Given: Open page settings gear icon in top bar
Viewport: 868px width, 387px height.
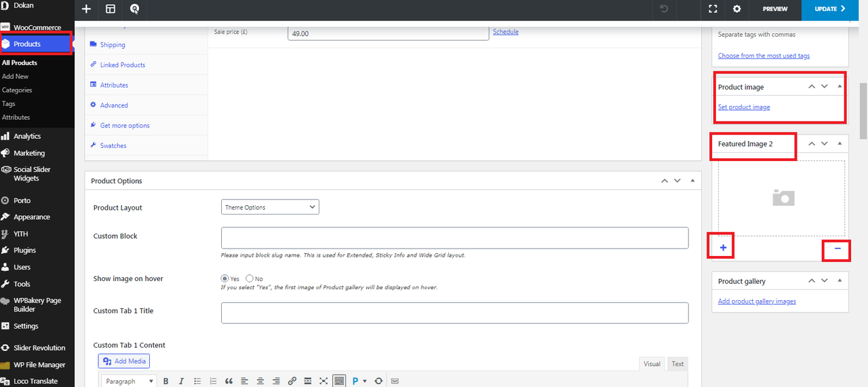Looking at the screenshot, I should coord(737,9).
